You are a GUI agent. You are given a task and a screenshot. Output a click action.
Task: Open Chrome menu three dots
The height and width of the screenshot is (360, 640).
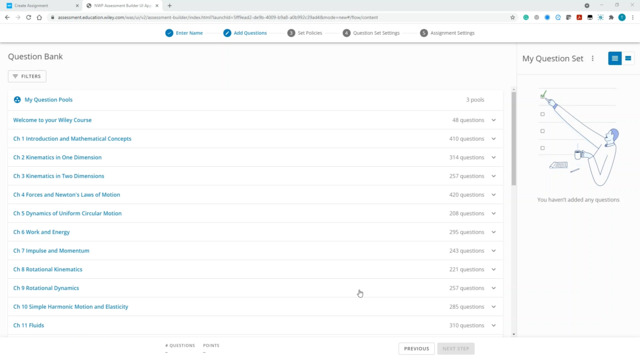pyautogui.click(x=633, y=18)
